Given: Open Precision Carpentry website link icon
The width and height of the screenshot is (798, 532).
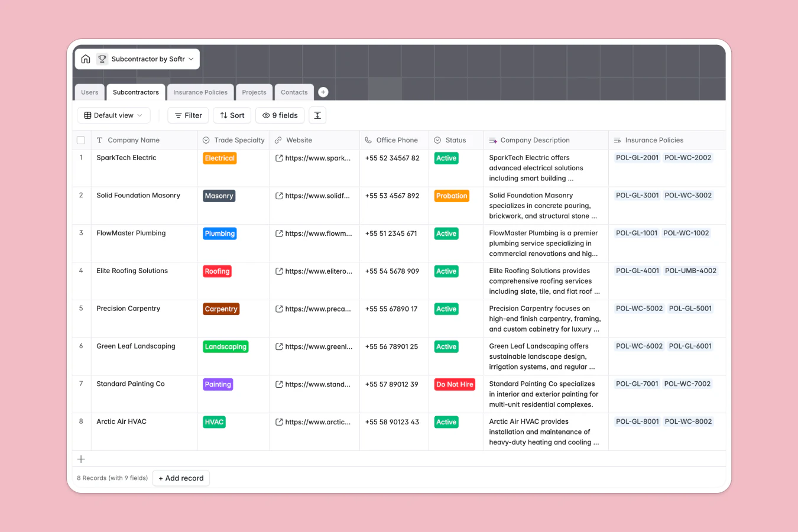Looking at the screenshot, I should pos(279,309).
